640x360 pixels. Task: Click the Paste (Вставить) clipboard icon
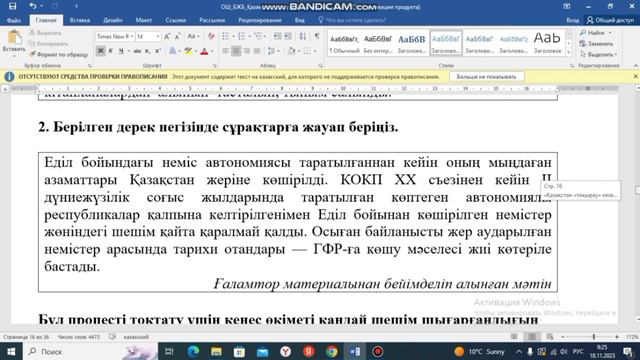point(15,38)
